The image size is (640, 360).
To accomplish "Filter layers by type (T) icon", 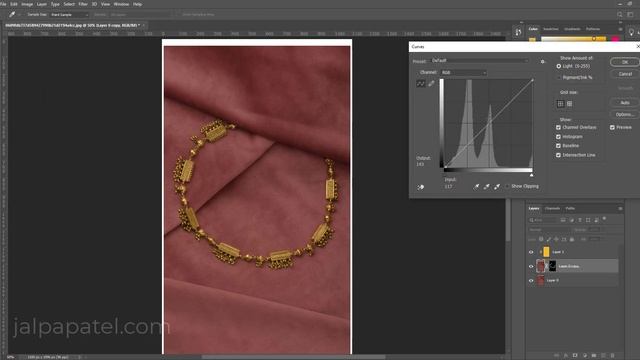I will [580, 220].
